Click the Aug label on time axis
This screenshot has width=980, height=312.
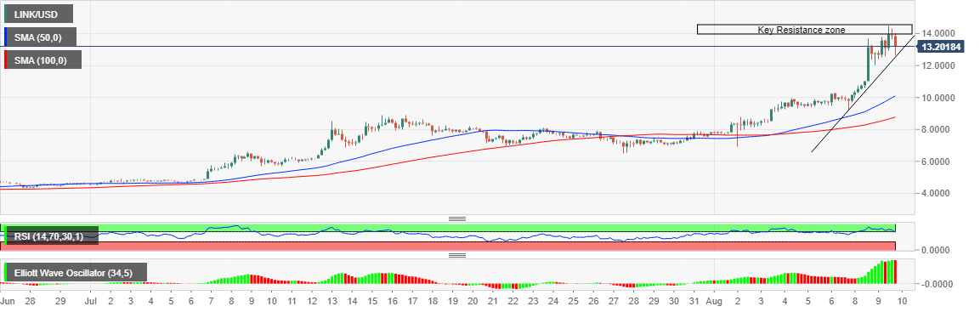(715, 301)
